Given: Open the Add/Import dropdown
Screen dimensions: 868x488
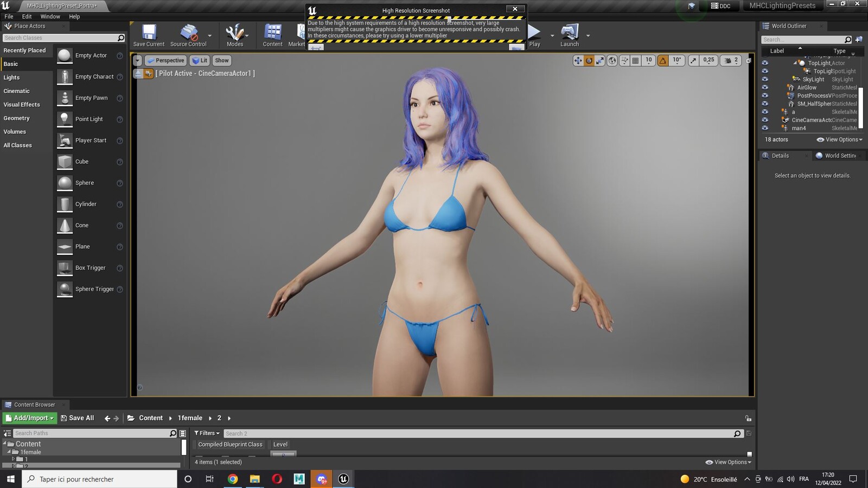Looking at the screenshot, I should coord(30,418).
